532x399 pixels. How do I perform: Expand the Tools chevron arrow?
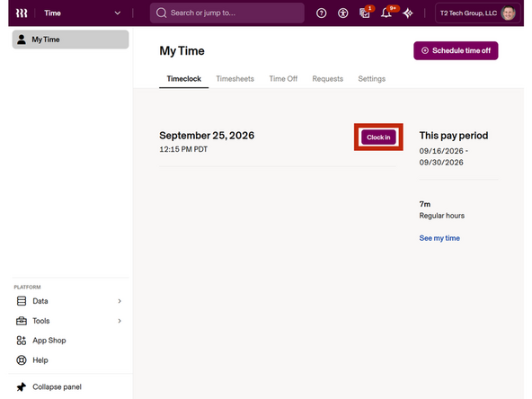[x=120, y=321]
